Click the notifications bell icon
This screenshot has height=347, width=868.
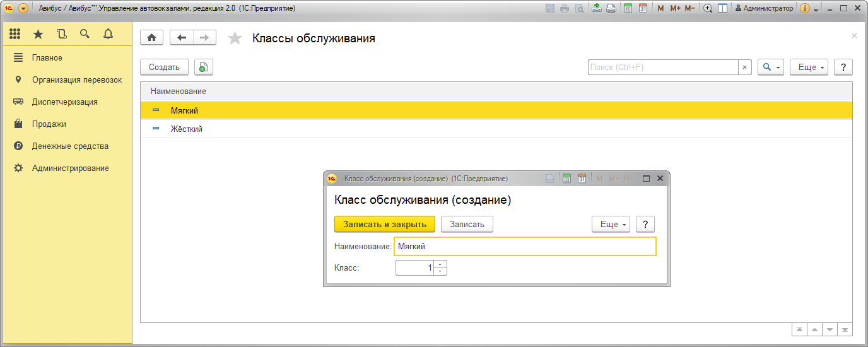(x=108, y=34)
